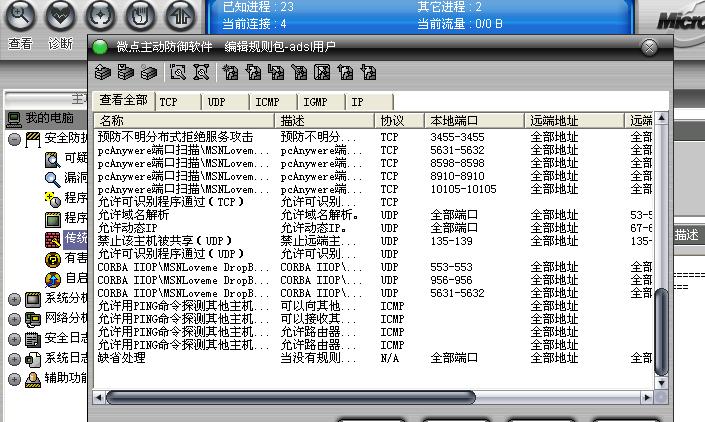
Task: Click the rule package icon with up arrow
Action: point(103,72)
